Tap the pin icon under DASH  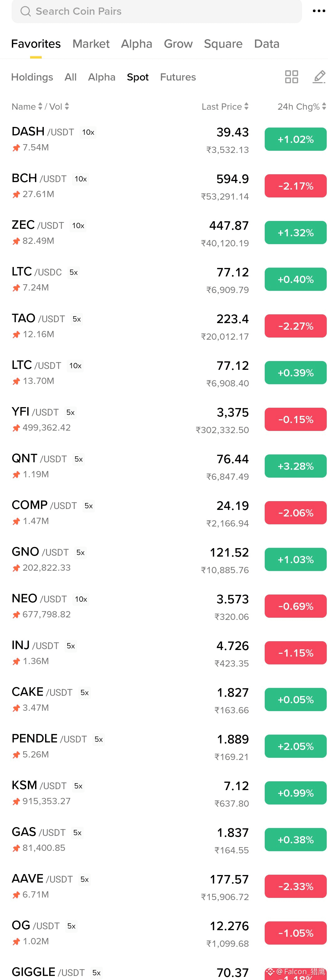(x=16, y=148)
